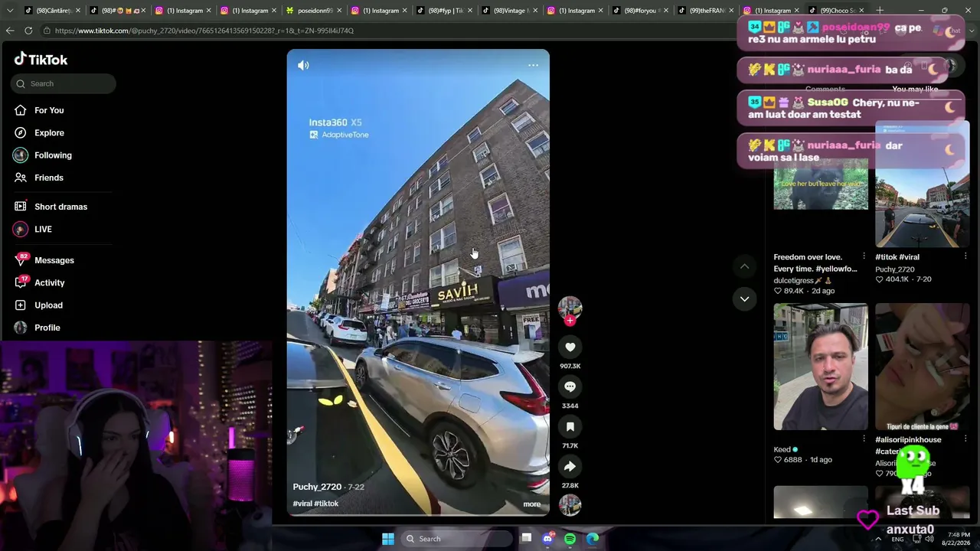Open Discord from the taskbar
The width and height of the screenshot is (980, 551).
[x=548, y=539]
